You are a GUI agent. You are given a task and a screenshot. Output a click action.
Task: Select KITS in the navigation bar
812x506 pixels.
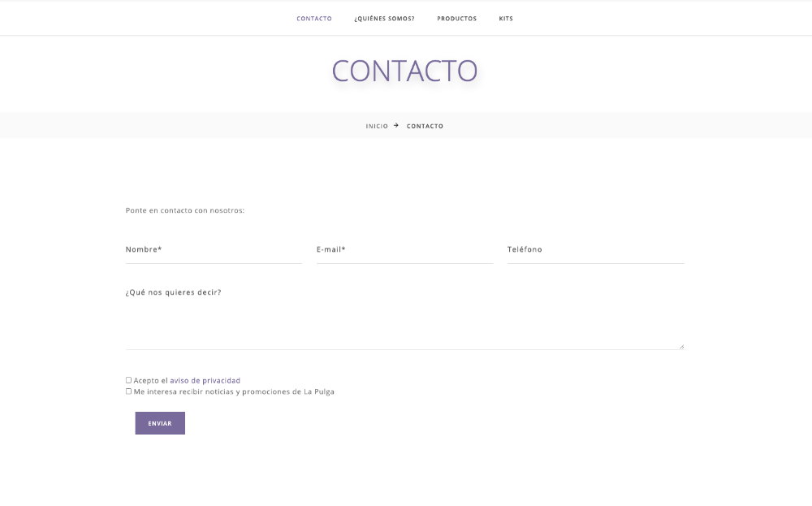[x=506, y=19]
